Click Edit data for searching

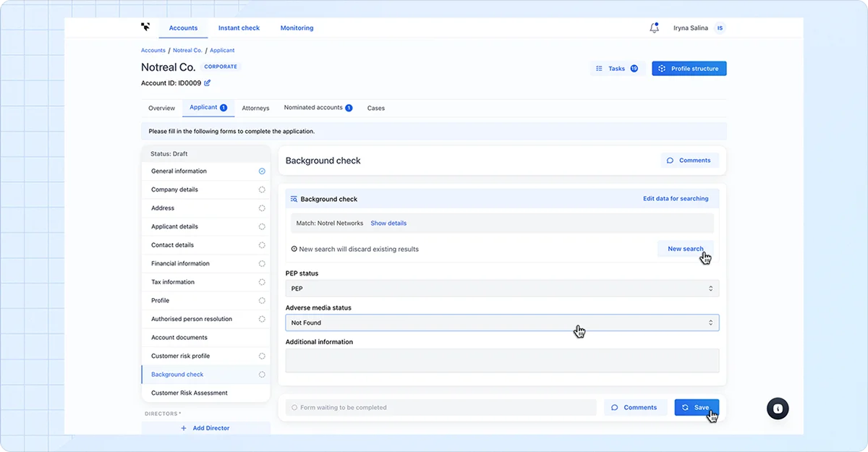(x=676, y=199)
